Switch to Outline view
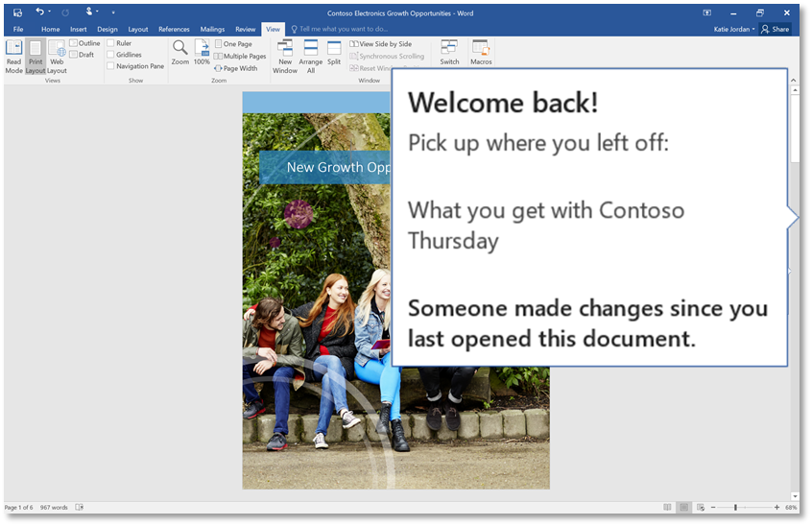The image size is (812, 526). 84,43
